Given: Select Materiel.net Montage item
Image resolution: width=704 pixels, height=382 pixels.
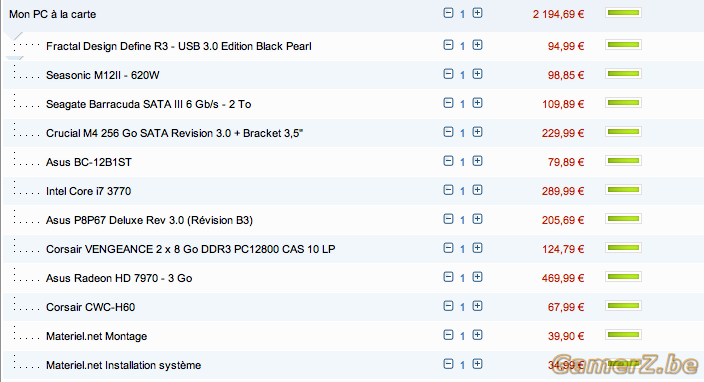Looking at the screenshot, I should [x=97, y=336].
